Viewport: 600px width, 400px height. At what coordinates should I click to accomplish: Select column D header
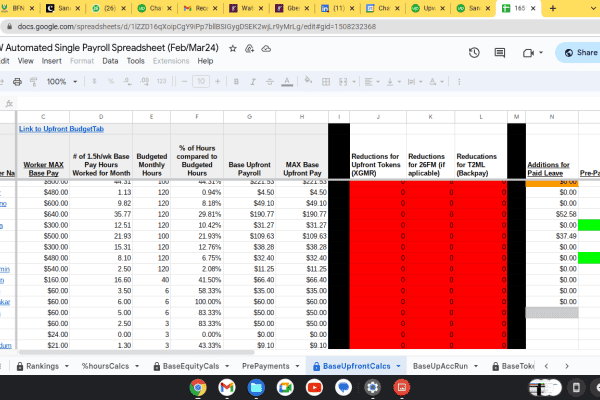[x=101, y=117]
